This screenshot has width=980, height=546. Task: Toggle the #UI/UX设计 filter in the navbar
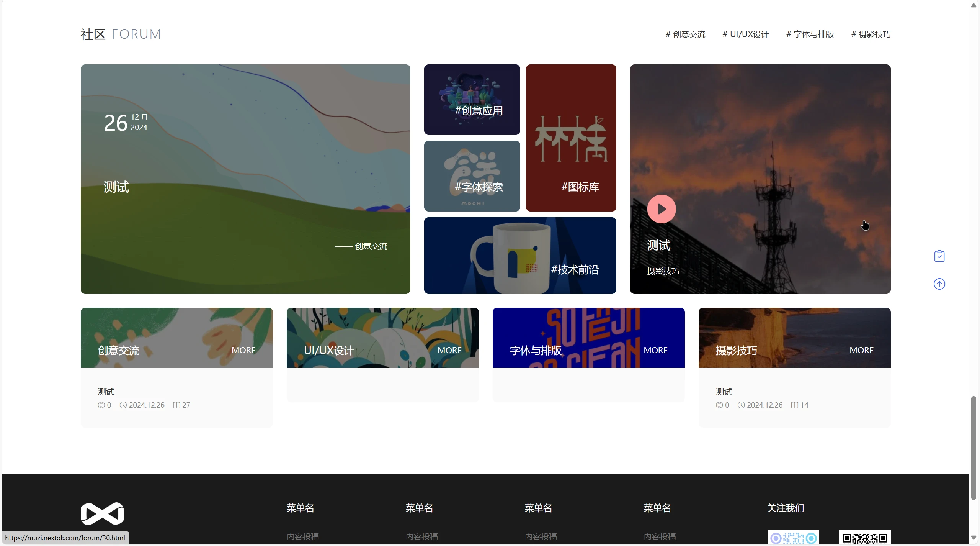point(745,34)
